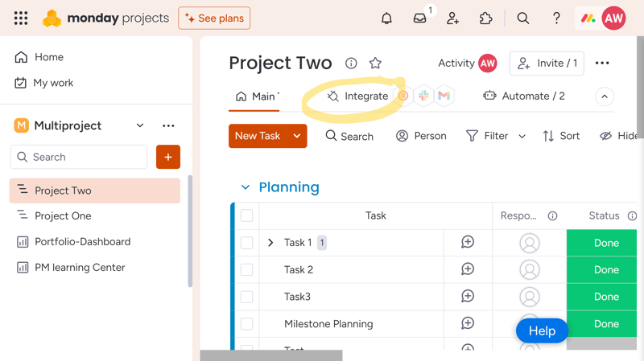Add Project Two to favorites star

coord(375,64)
